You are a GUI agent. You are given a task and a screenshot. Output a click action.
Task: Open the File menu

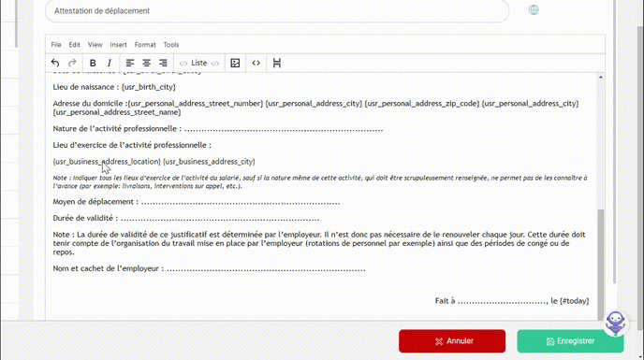[x=56, y=45]
